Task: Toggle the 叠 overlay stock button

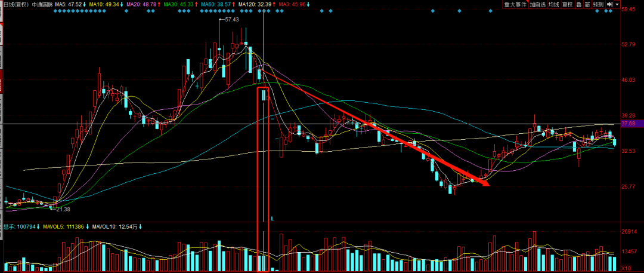Action: (580, 4)
